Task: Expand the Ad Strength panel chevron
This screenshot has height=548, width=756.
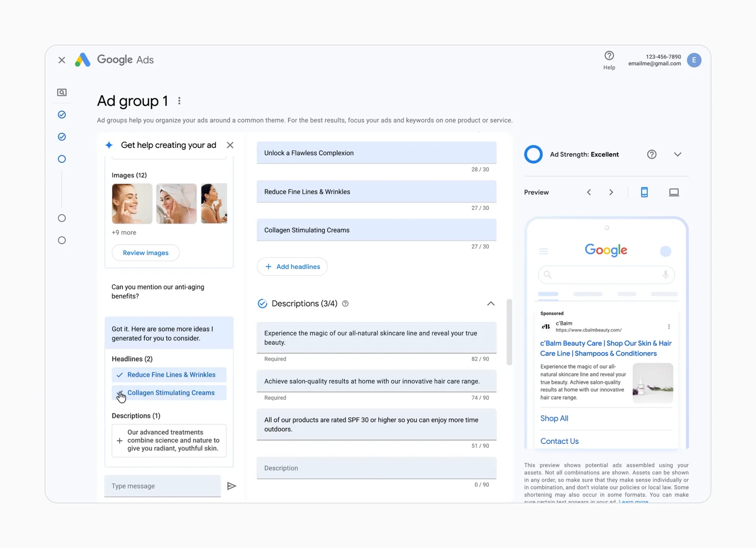Action: click(x=677, y=154)
